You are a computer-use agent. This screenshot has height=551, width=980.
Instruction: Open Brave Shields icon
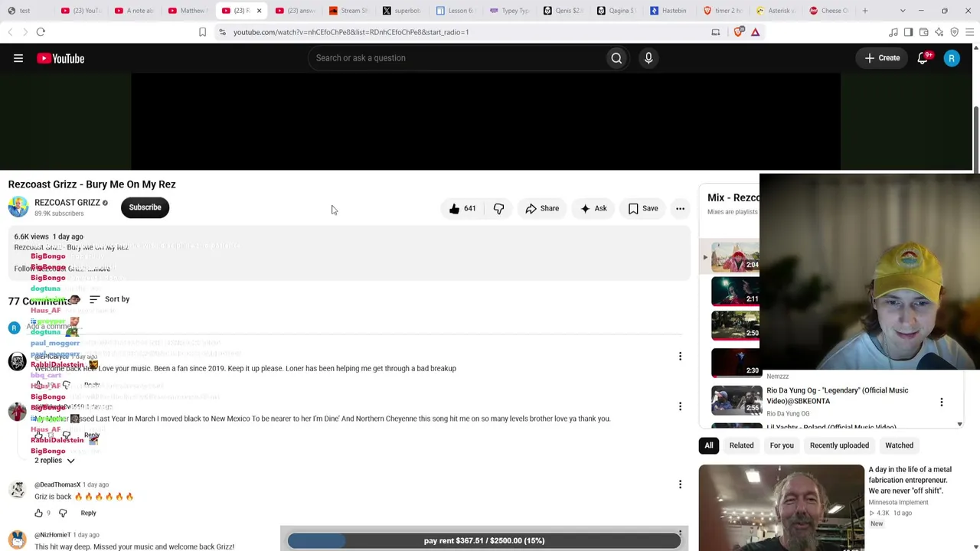pyautogui.click(x=738, y=32)
